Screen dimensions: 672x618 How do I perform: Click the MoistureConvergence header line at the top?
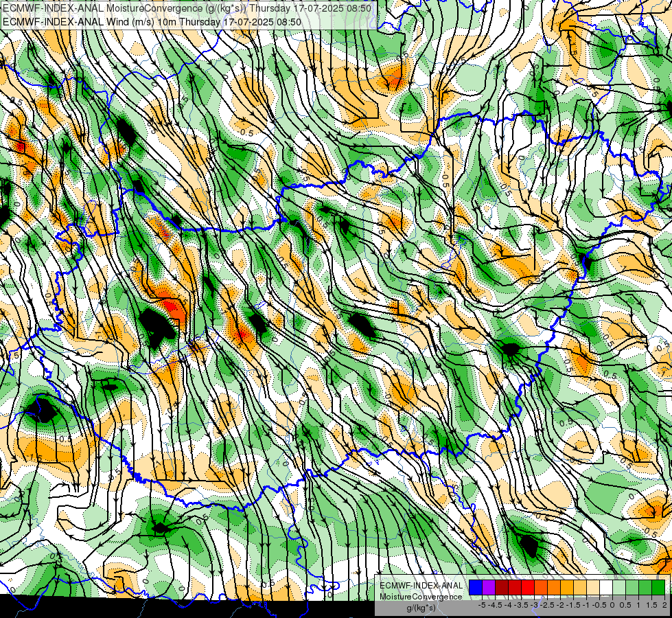coord(187,8)
